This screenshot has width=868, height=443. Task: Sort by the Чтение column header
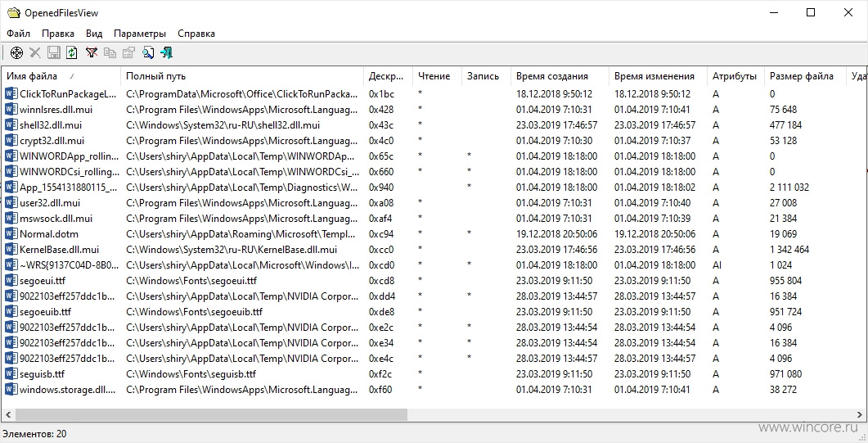point(438,76)
